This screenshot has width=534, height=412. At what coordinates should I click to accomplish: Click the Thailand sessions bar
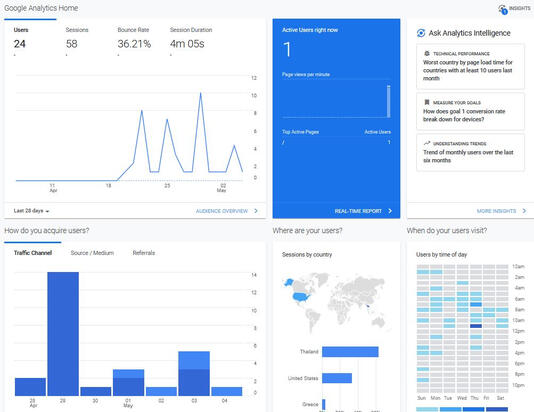pos(350,352)
